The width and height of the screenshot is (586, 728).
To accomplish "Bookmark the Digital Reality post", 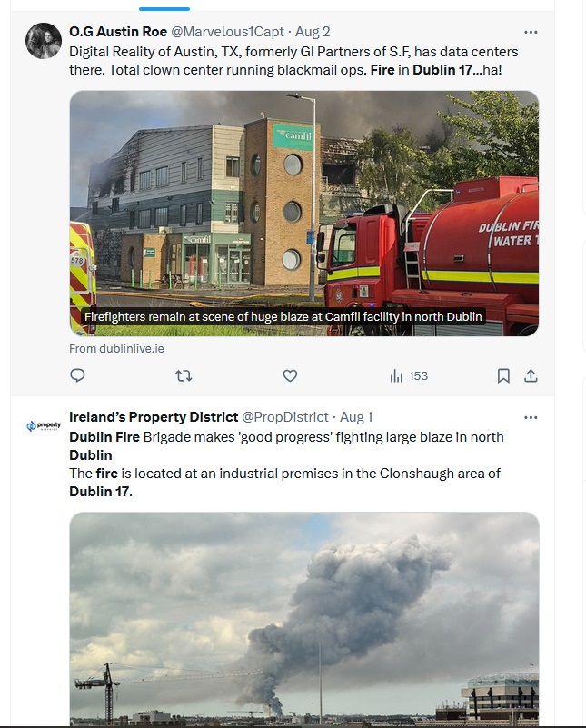I will point(503,375).
